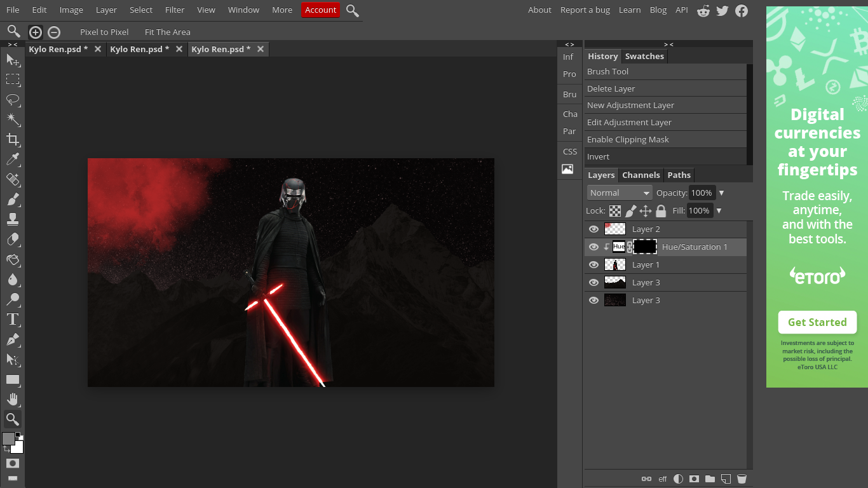Select the Move tool

[13, 60]
